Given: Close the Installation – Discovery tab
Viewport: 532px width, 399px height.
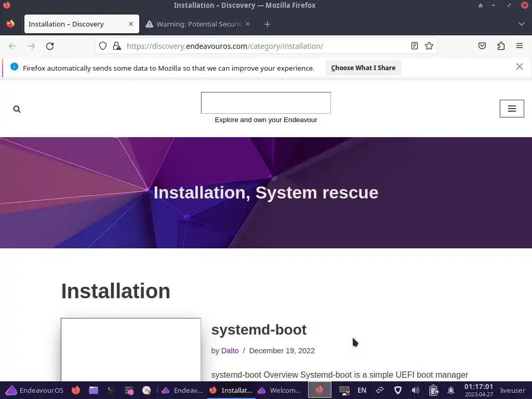Looking at the screenshot, I should click(x=131, y=24).
